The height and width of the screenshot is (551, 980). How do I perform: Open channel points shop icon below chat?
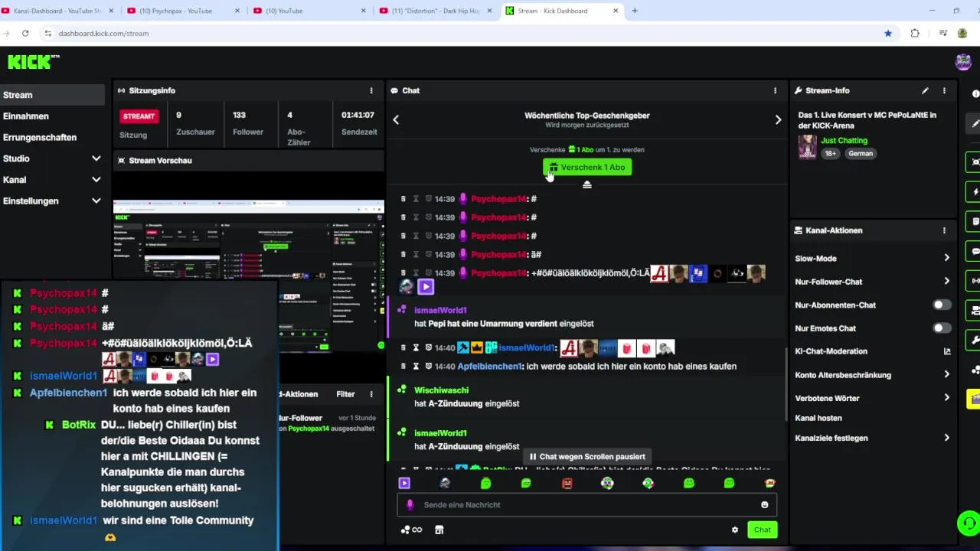pos(439,530)
